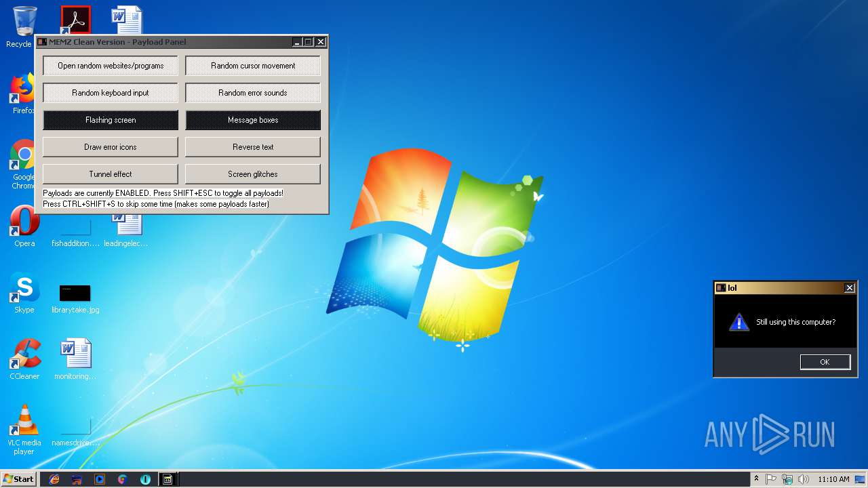Click the 'Still using this computer?' message
Screen dimensions: 868x488
click(x=796, y=322)
